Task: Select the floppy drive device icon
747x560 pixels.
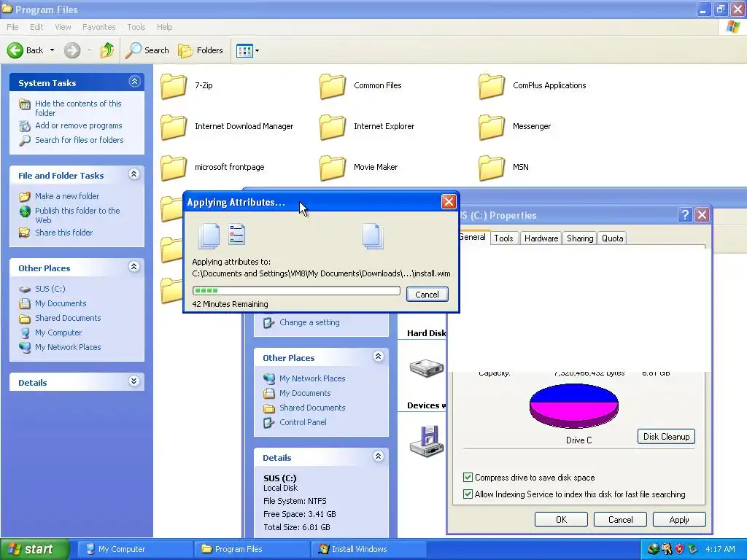Action: [427, 441]
